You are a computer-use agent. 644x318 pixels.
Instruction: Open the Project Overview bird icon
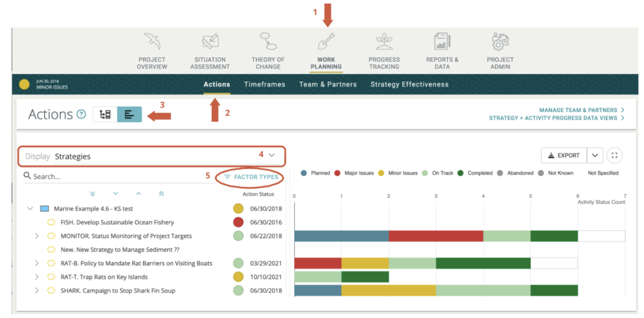click(152, 41)
